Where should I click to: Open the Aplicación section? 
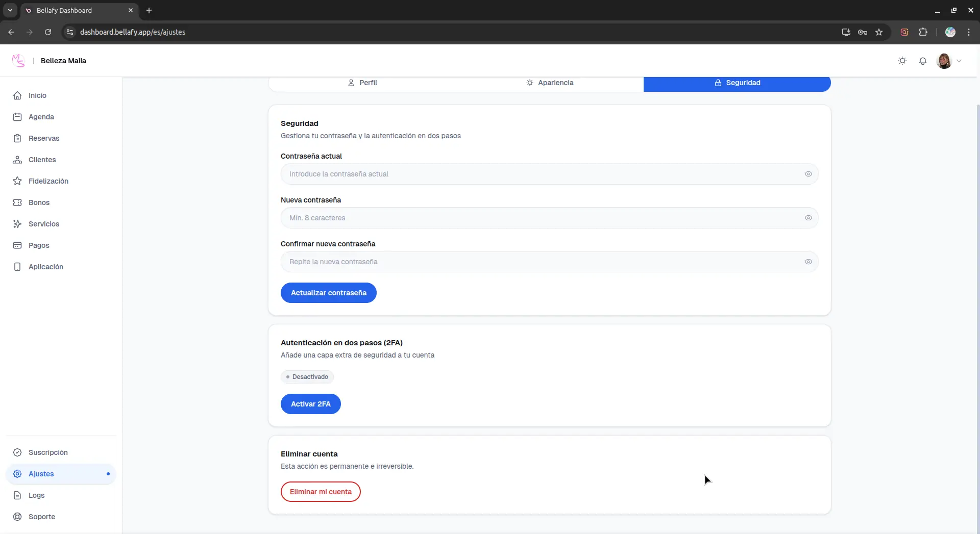[x=44, y=266]
